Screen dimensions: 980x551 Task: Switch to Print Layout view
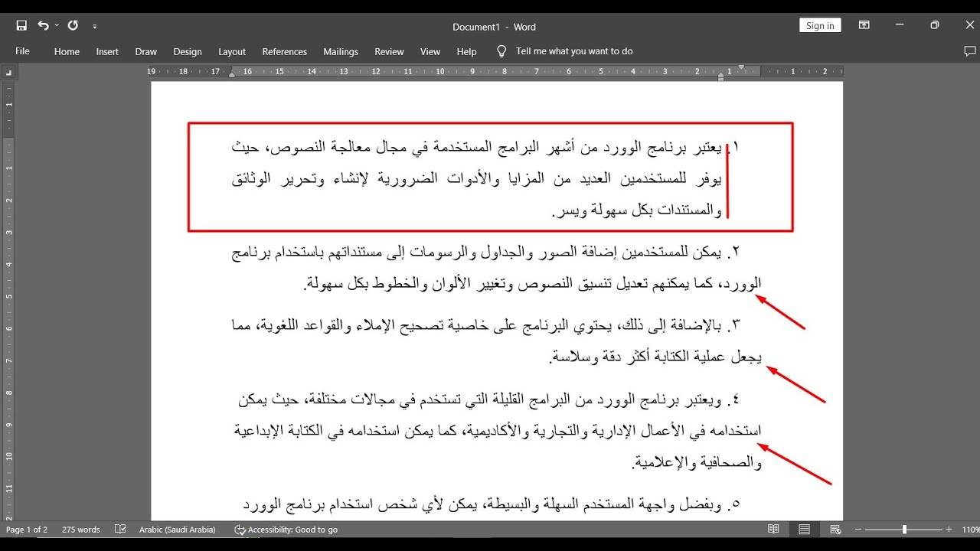(804, 530)
